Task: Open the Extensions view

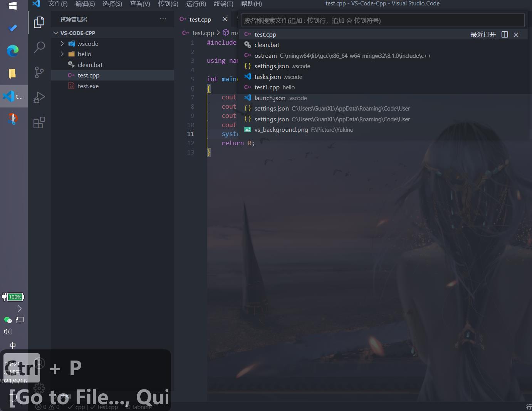Action: pyautogui.click(x=39, y=122)
